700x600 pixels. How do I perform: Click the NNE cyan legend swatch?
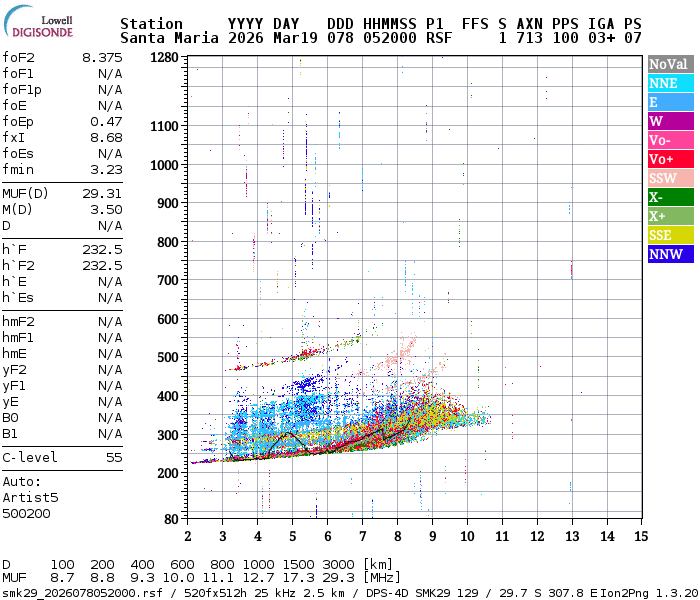[x=670, y=83]
